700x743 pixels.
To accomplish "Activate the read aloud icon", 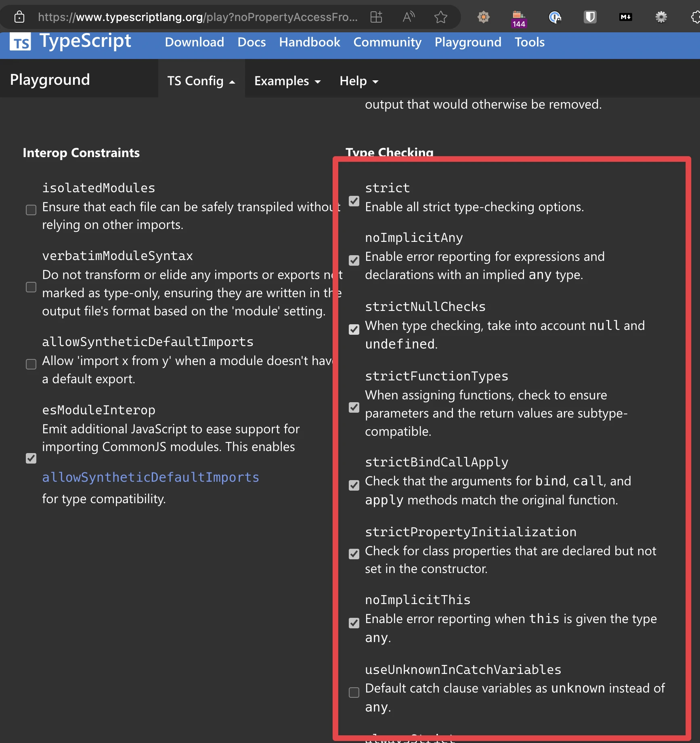I will pos(409,17).
